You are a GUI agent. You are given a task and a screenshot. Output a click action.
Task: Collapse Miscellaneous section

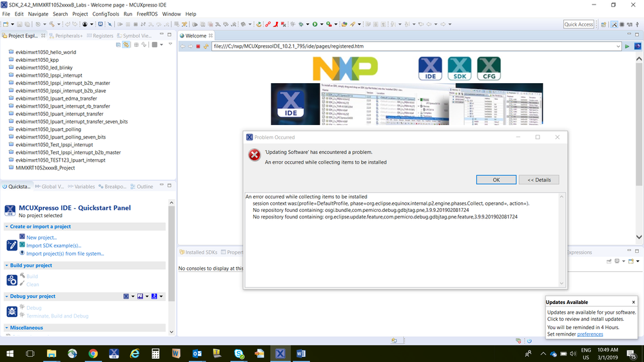pos(6,327)
